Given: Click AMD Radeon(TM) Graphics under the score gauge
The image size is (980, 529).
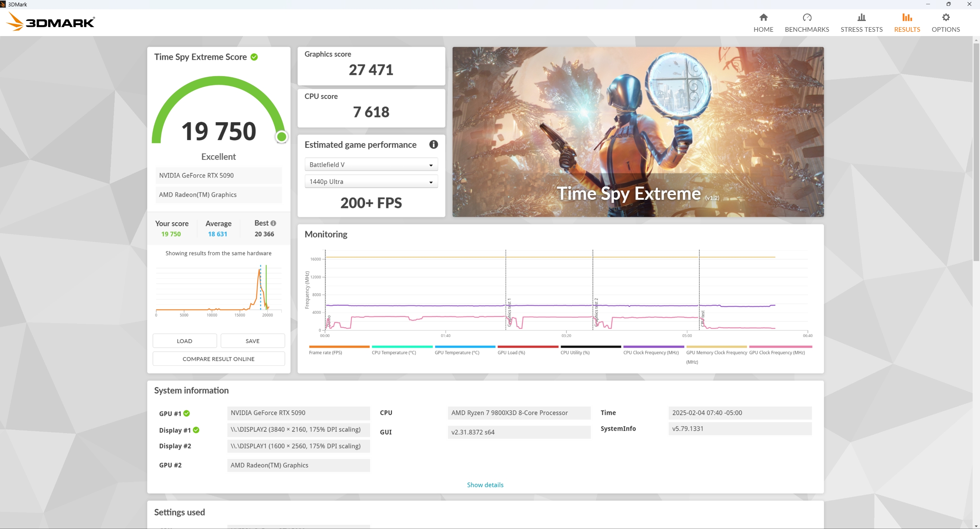Looking at the screenshot, I should tap(219, 195).
